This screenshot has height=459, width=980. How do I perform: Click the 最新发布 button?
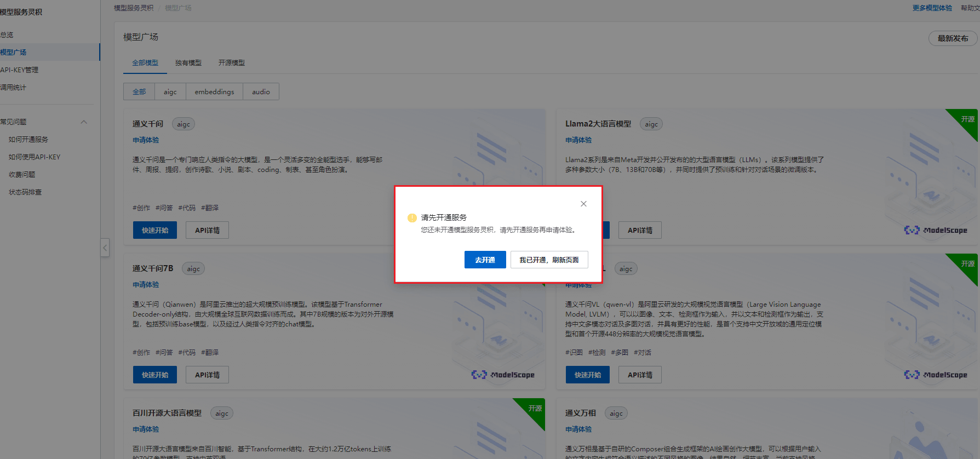click(x=953, y=38)
